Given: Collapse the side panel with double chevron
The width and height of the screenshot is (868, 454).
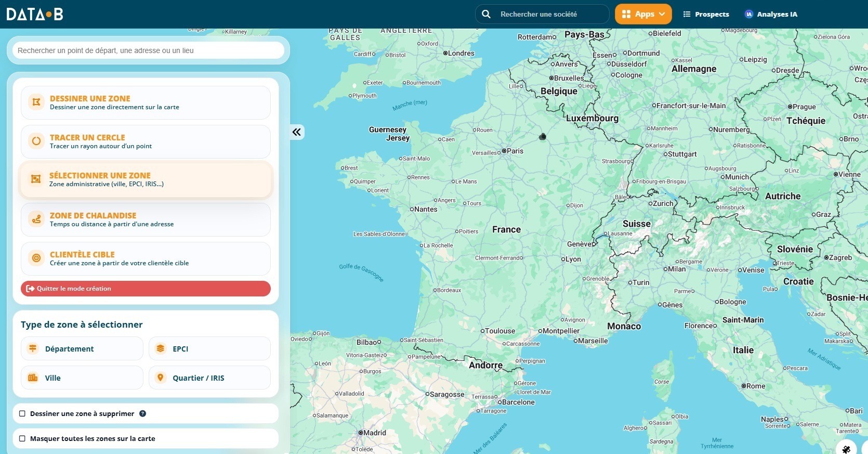Looking at the screenshot, I should coord(297,132).
